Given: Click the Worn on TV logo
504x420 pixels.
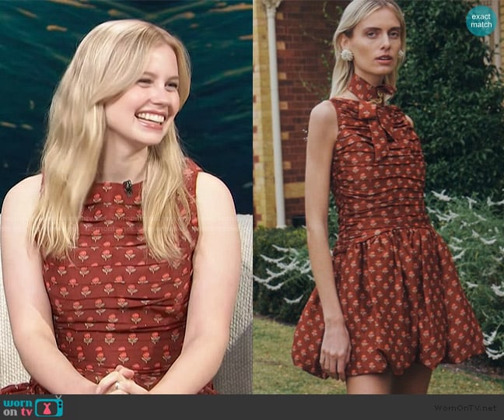Looking at the screenshot, I should pos(33,407).
